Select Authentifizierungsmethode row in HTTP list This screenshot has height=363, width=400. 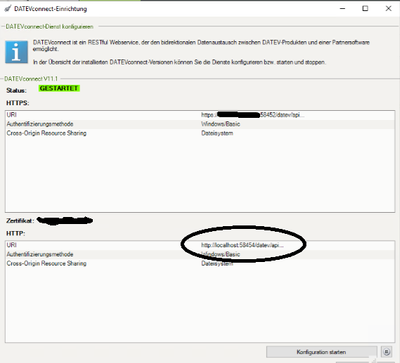(200, 254)
